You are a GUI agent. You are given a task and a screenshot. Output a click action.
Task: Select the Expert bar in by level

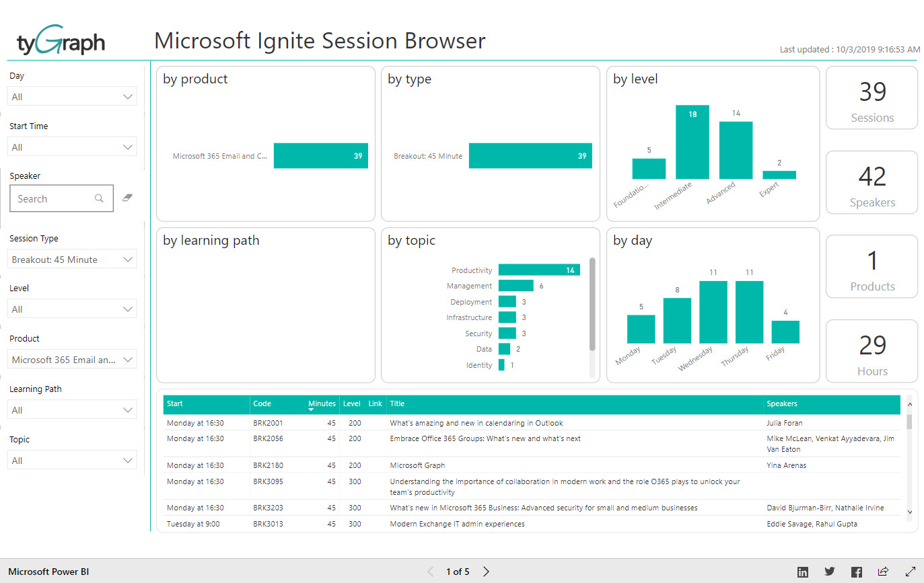(779, 175)
